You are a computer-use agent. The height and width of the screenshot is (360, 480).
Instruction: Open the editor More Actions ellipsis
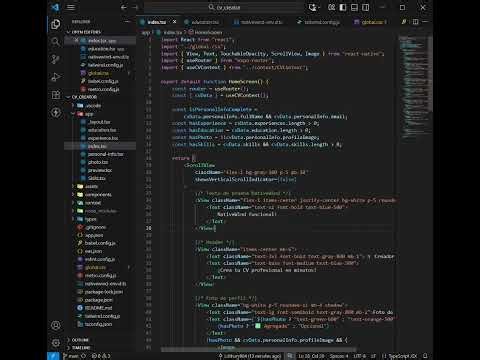(x=425, y=22)
